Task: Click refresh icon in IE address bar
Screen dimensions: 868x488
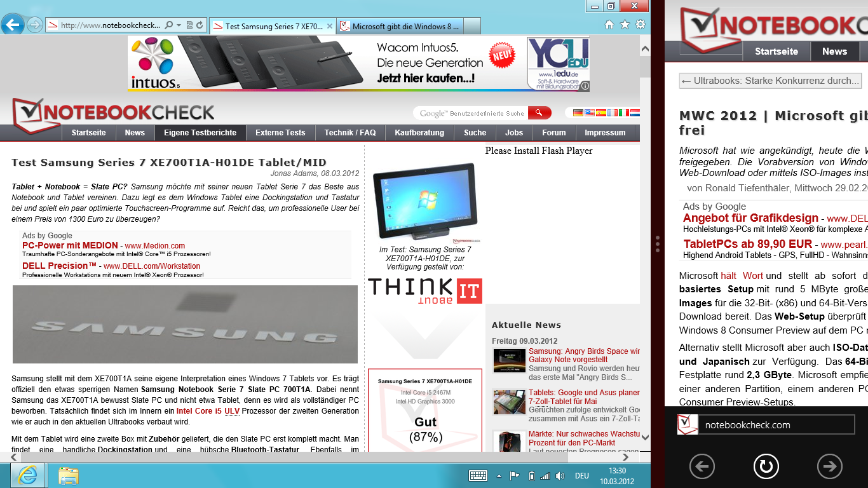Action: [x=200, y=25]
